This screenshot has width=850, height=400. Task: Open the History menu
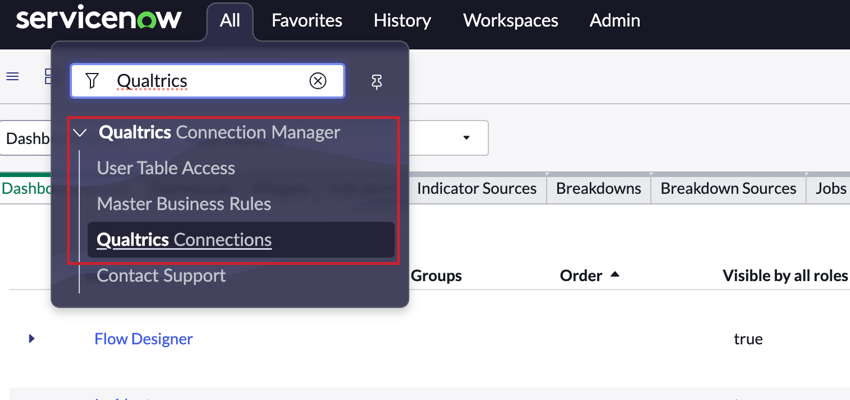[x=402, y=21]
